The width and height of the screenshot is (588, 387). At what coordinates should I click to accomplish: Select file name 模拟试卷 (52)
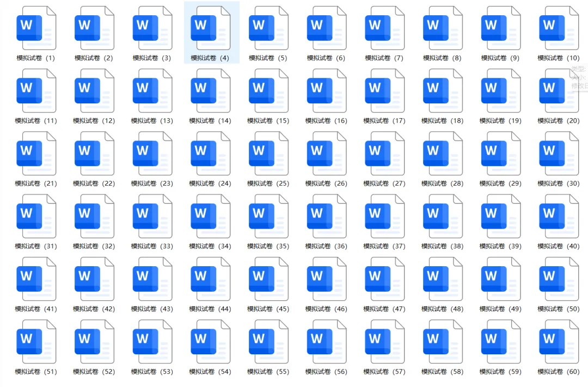pyautogui.click(x=94, y=372)
